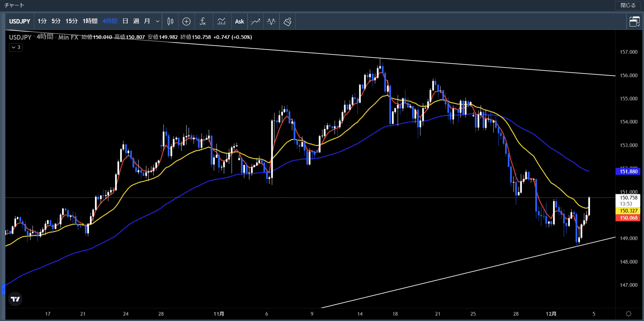Image resolution: width=644 pixels, height=321 pixels.
Task: Open the candlestick chart type selector
Action: [x=170, y=21]
